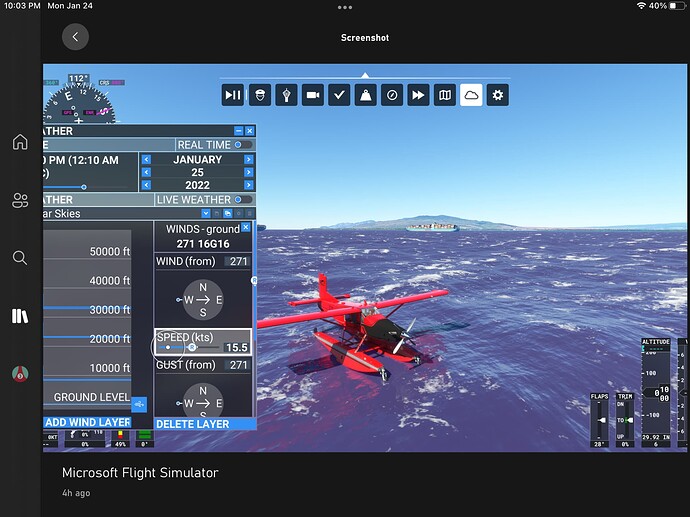Enable the Real Time toggle

pos(243,145)
